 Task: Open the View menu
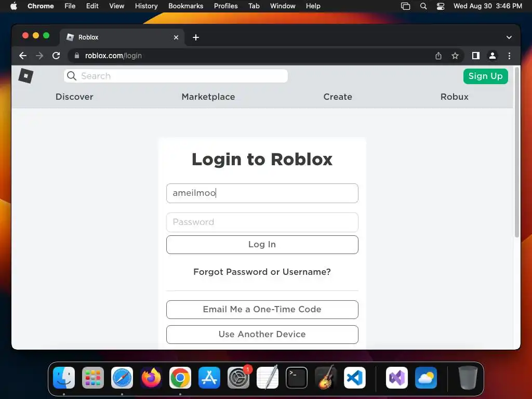pos(117,6)
